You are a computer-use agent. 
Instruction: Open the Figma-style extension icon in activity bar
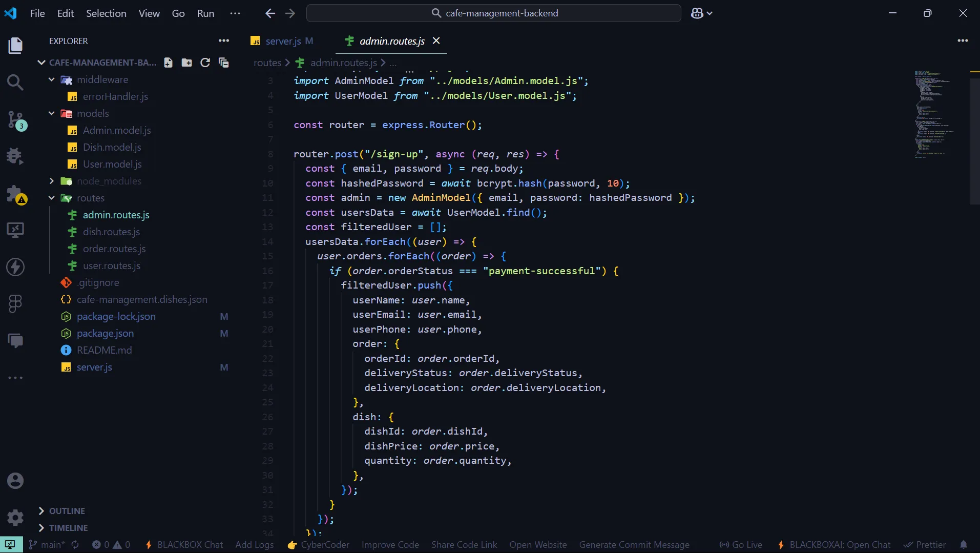point(15,304)
